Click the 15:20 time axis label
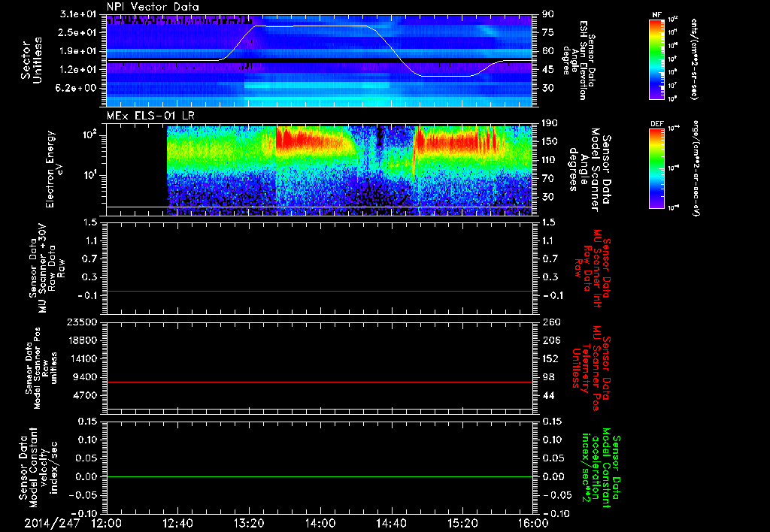 click(462, 523)
